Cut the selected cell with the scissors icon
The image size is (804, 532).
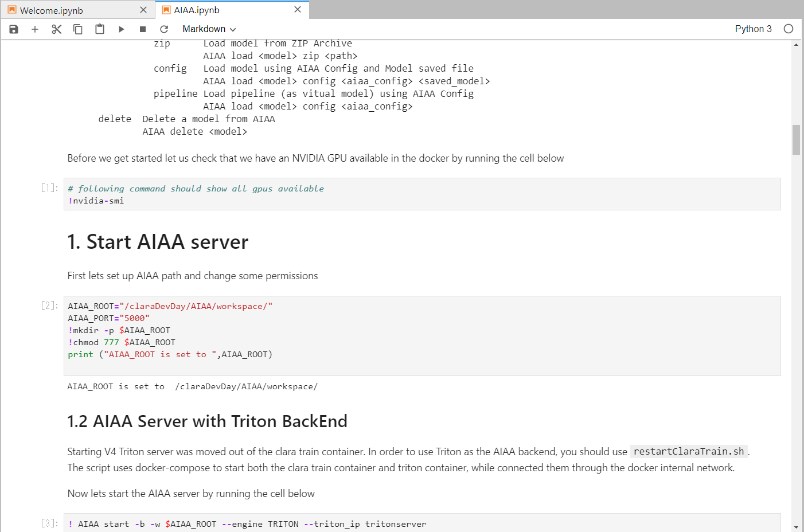pos(56,29)
